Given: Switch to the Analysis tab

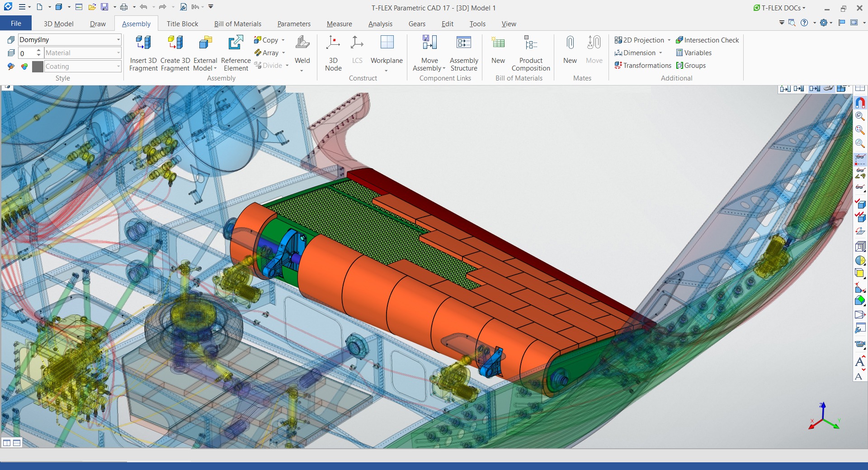Looking at the screenshot, I should tap(380, 24).
